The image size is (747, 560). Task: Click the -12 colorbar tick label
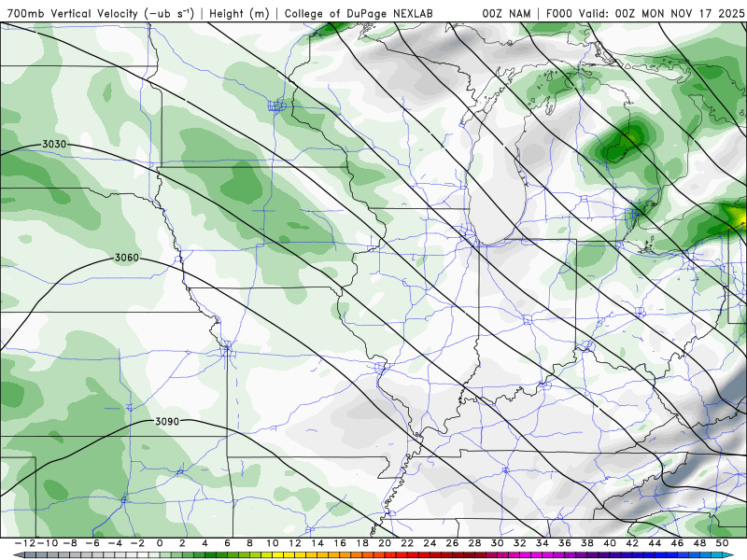point(24,543)
